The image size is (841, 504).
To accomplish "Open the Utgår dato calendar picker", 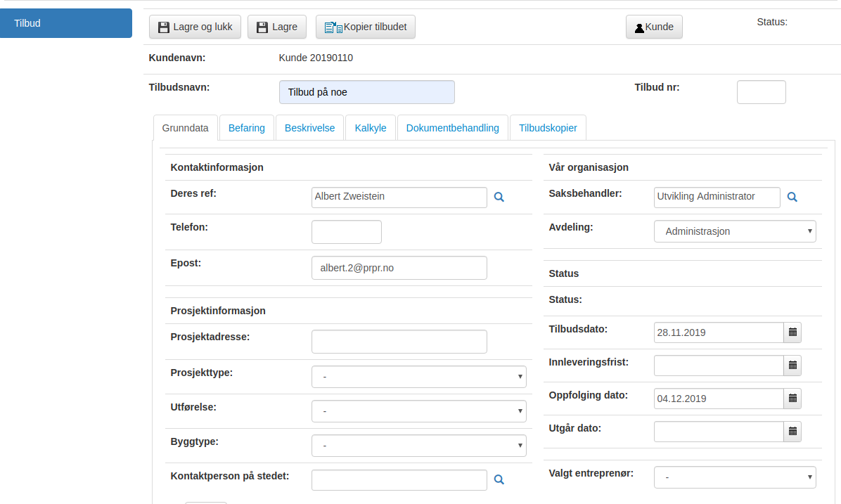I will click(792, 432).
